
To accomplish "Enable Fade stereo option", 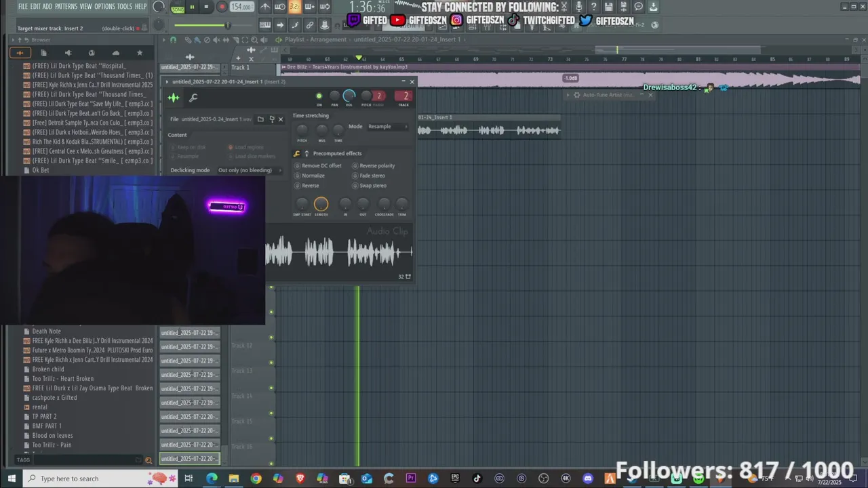I will (368, 176).
